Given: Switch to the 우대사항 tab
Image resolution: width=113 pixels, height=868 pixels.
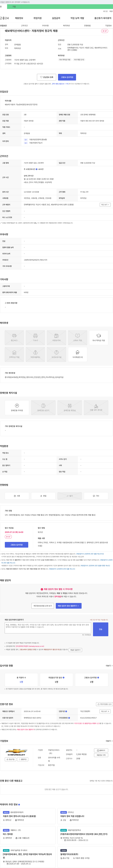Looking at the screenshot, I should point(45,26).
